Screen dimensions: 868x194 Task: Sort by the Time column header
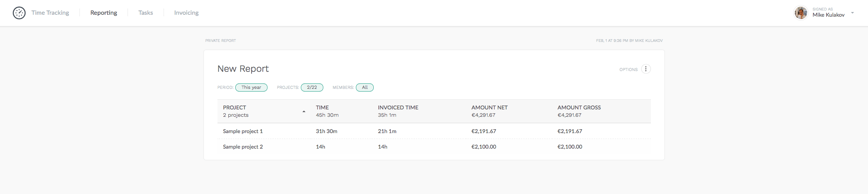pyautogui.click(x=322, y=107)
